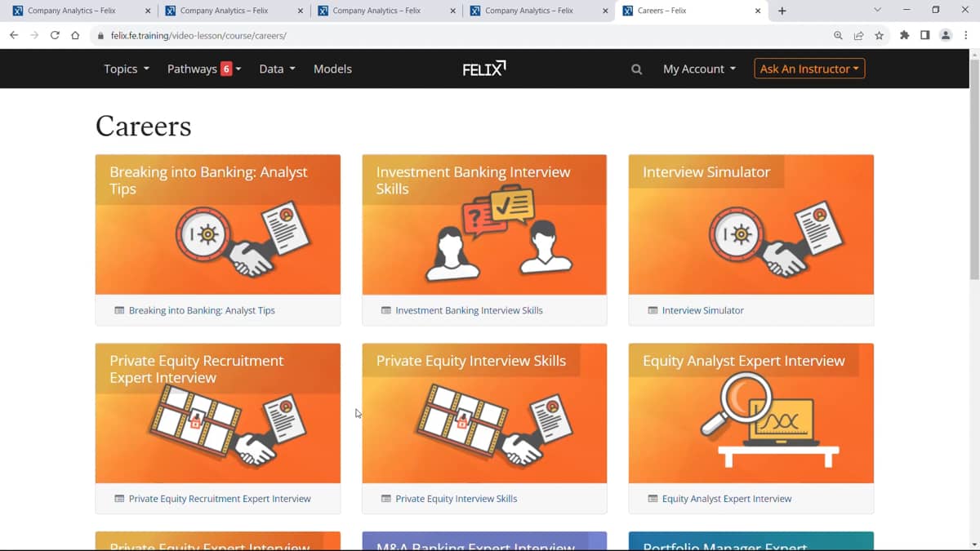Screen dimensions: 980x551
Task: Expand the Topics dropdown menu
Action: pyautogui.click(x=127, y=69)
